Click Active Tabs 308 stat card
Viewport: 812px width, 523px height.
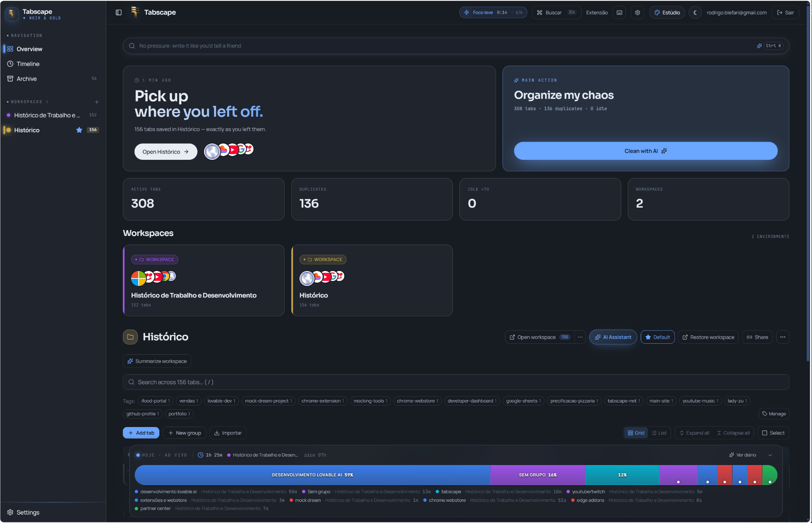coord(204,200)
